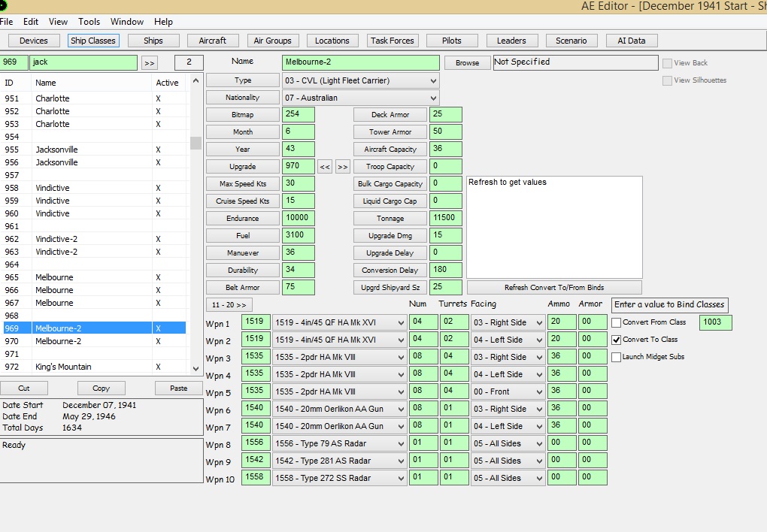This screenshot has height=532, width=767.
Task: Open the File menu
Action: point(6,22)
